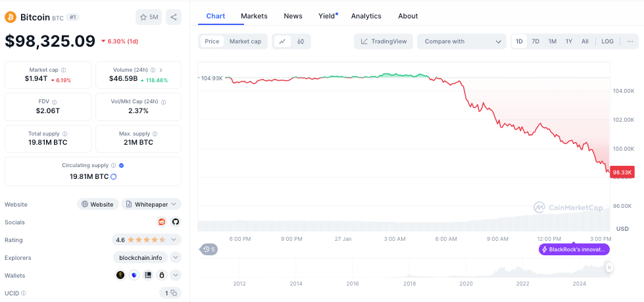Click the timeline range slider handle
This screenshot has width=644, height=302.
click(x=609, y=267)
